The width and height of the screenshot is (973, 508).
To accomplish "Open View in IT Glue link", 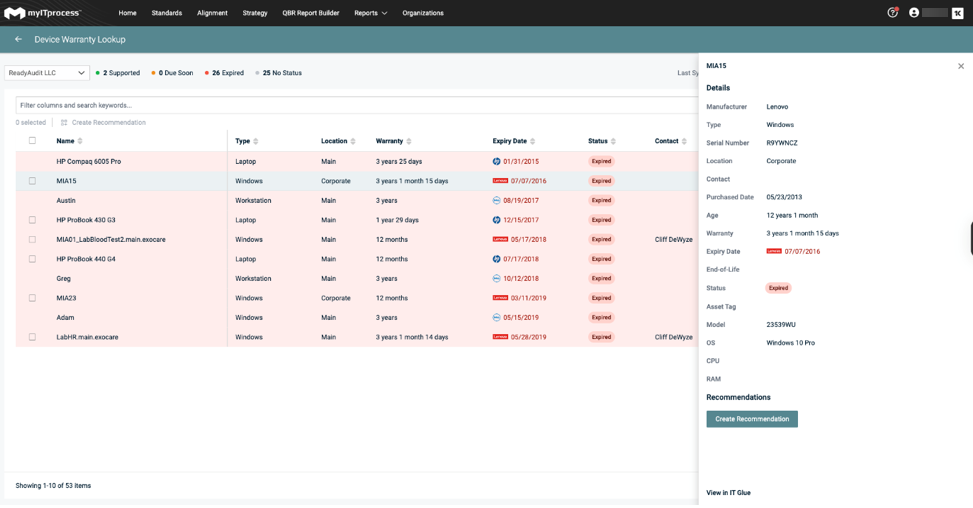I will coord(729,492).
